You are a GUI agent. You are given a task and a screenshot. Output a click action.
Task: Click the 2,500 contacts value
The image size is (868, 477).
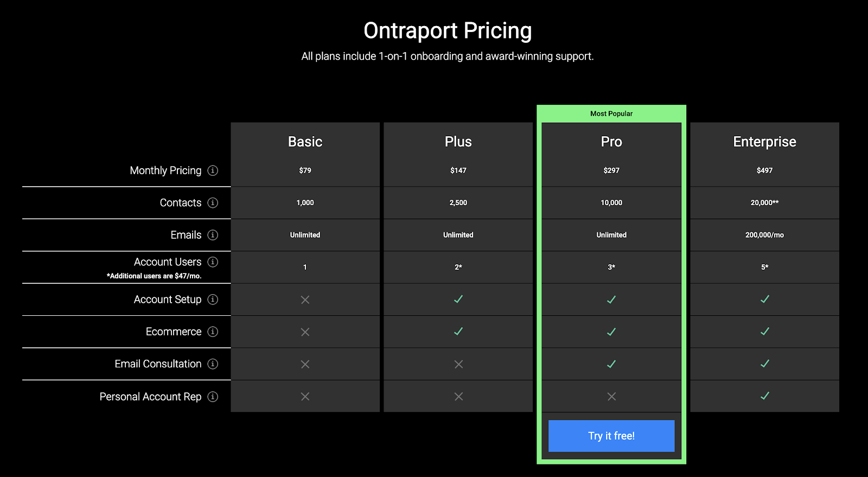pos(458,202)
